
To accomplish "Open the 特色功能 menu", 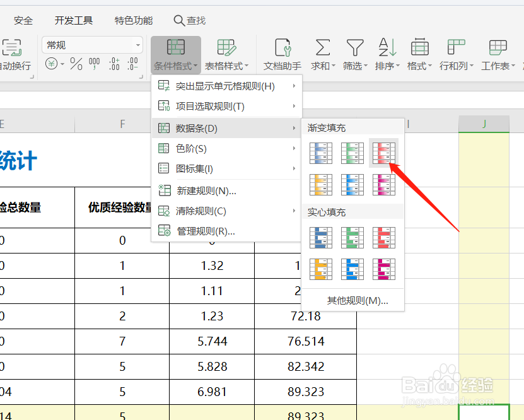I will [133, 20].
